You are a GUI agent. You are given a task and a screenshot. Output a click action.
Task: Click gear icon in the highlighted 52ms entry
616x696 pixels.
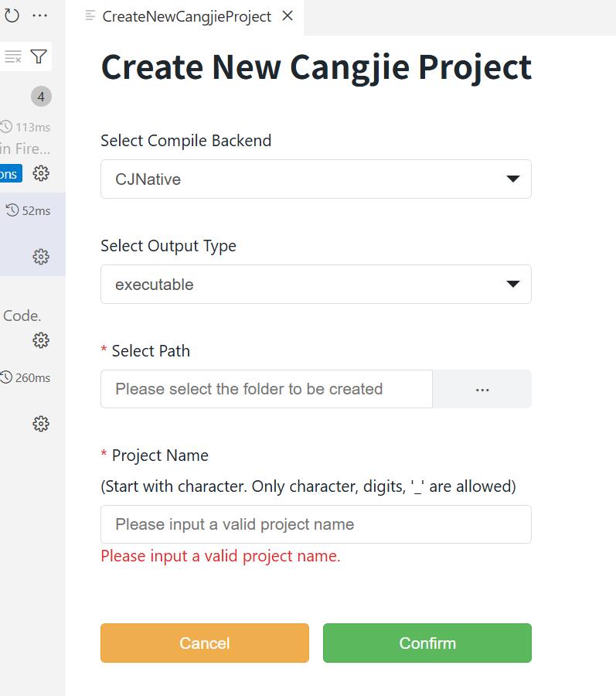41,257
